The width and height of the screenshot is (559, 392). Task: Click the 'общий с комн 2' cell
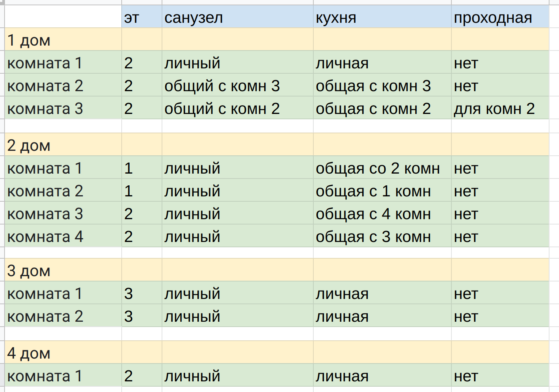click(238, 108)
